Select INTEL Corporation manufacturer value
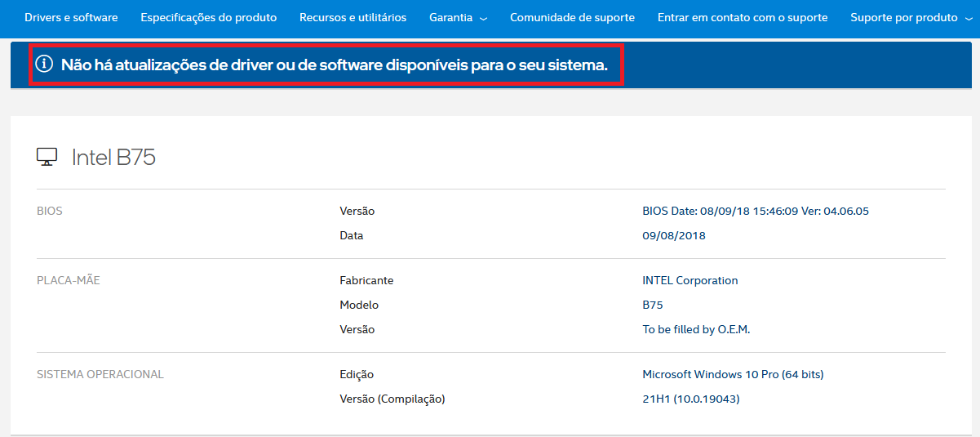Viewport: 980px width, 437px height. coord(690,280)
